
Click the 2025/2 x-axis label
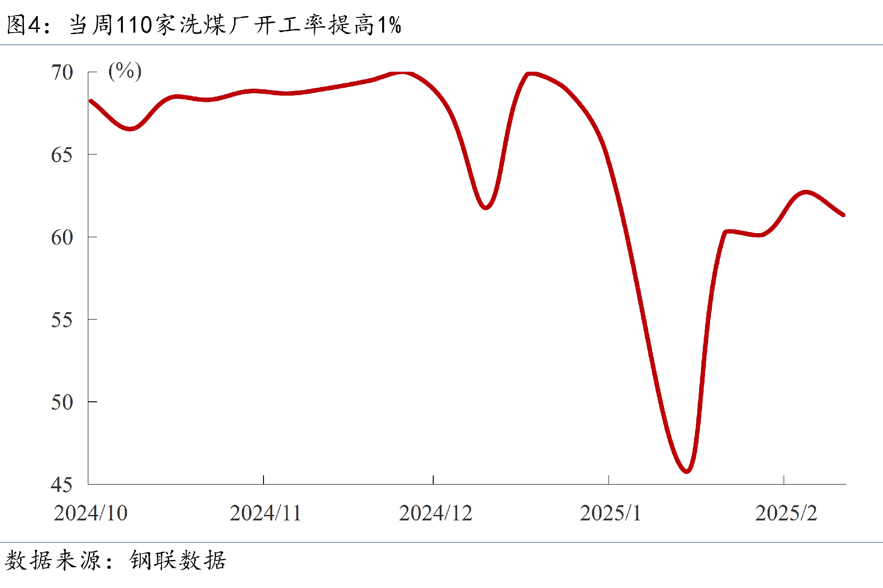pyautogui.click(x=786, y=513)
